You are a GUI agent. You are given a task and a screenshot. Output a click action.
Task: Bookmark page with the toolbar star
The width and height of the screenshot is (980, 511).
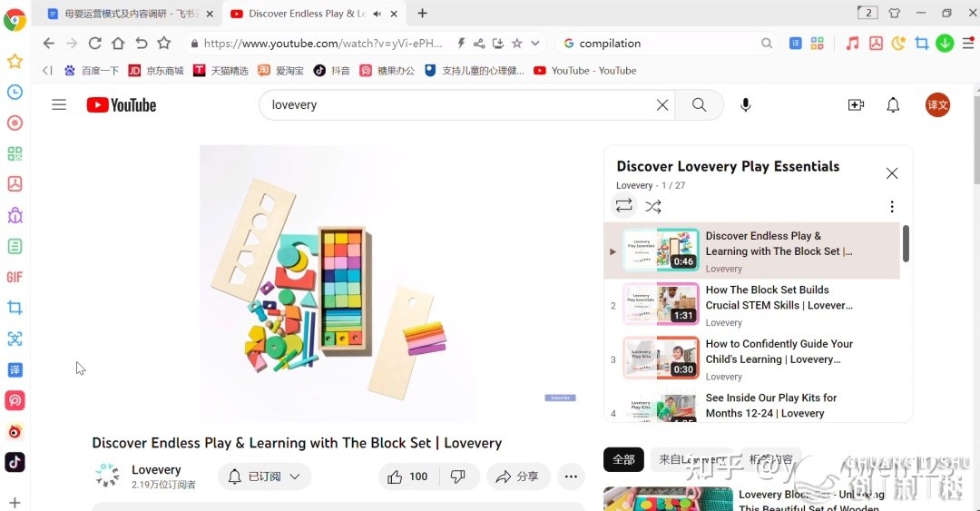163,43
